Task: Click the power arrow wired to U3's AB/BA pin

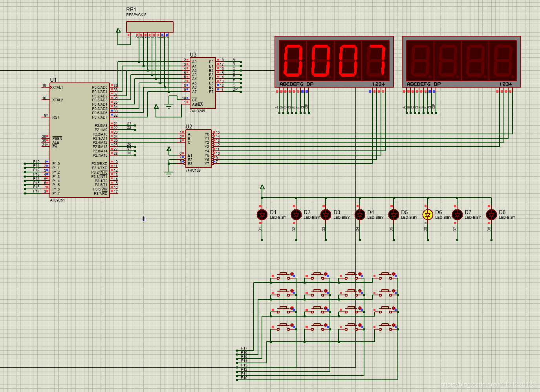Action: point(156,106)
